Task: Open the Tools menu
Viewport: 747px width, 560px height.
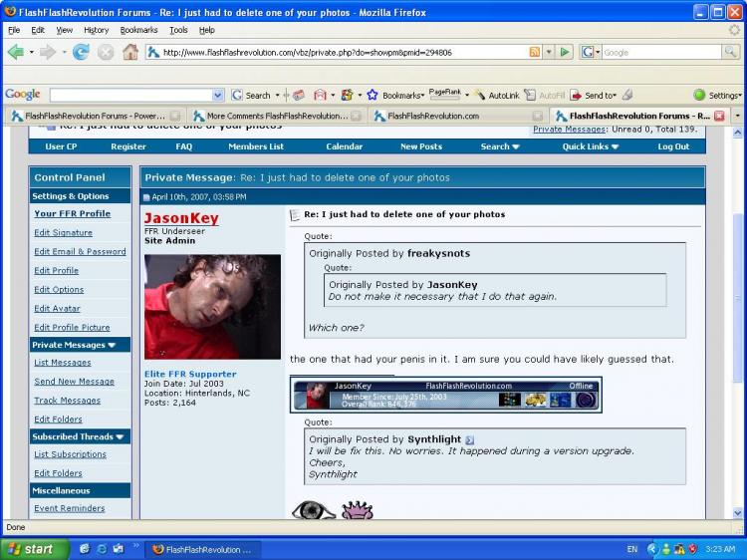Action: pos(178,30)
